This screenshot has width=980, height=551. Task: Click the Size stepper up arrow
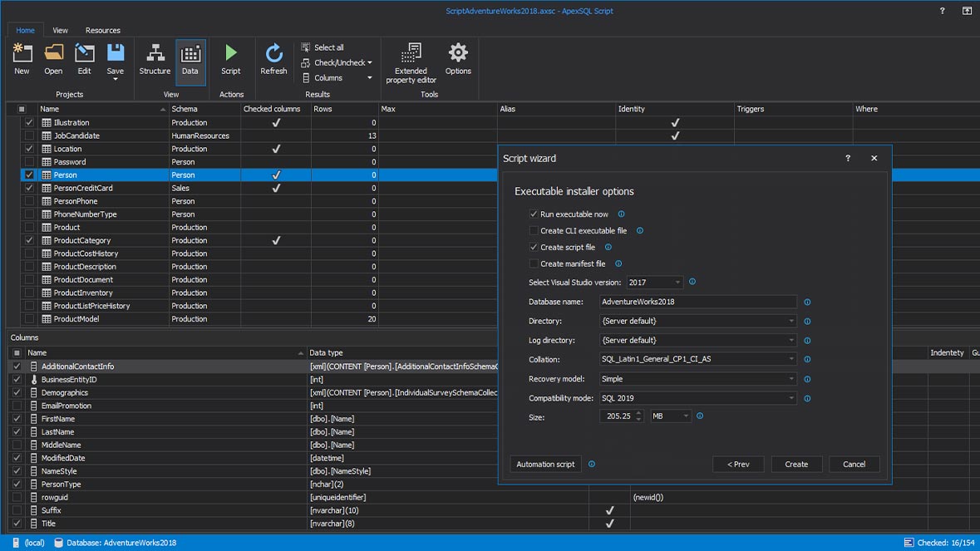(637, 412)
